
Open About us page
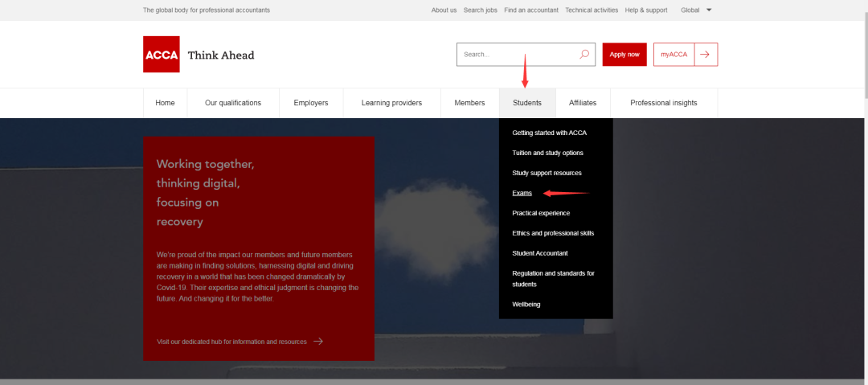(x=444, y=10)
